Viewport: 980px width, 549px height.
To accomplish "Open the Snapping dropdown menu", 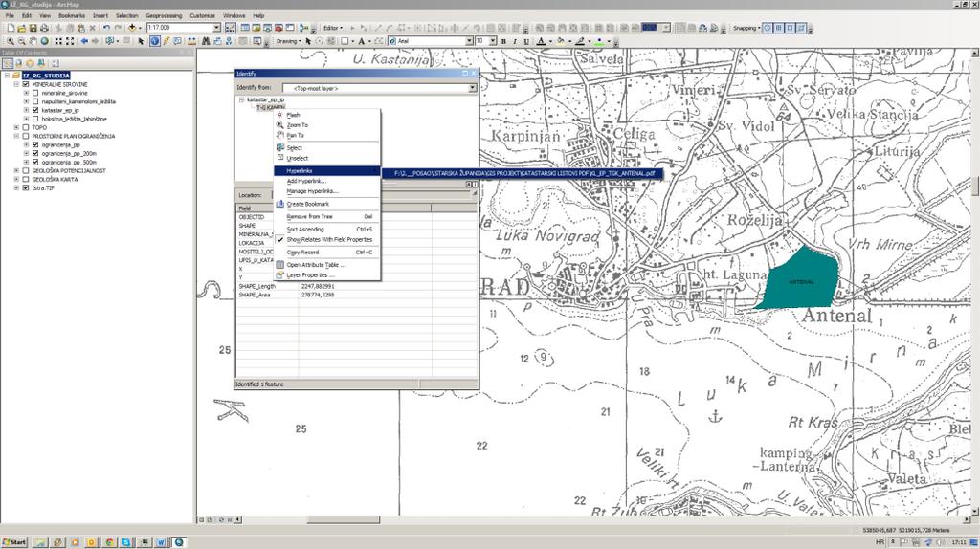I will pyautogui.click(x=746, y=28).
